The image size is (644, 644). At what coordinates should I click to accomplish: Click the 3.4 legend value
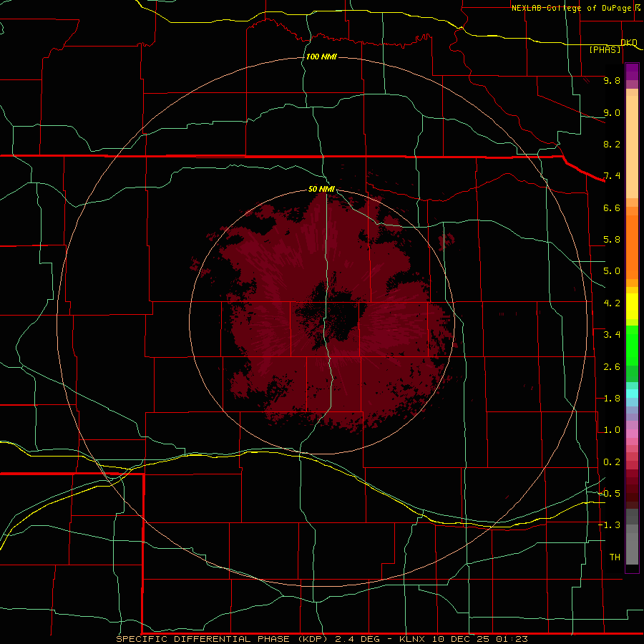pyautogui.click(x=612, y=335)
